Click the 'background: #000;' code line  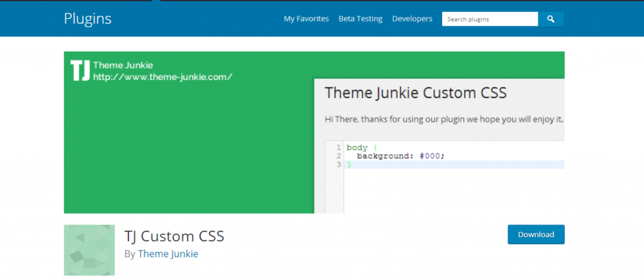[401, 156]
